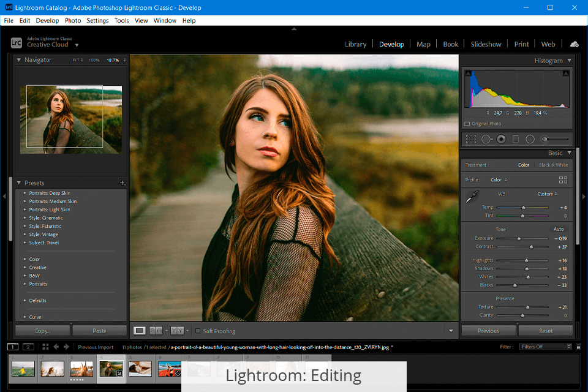The height and width of the screenshot is (392, 588).
Task: Click the Grid view icon above filmstrip
Action: click(x=45, y=347)
